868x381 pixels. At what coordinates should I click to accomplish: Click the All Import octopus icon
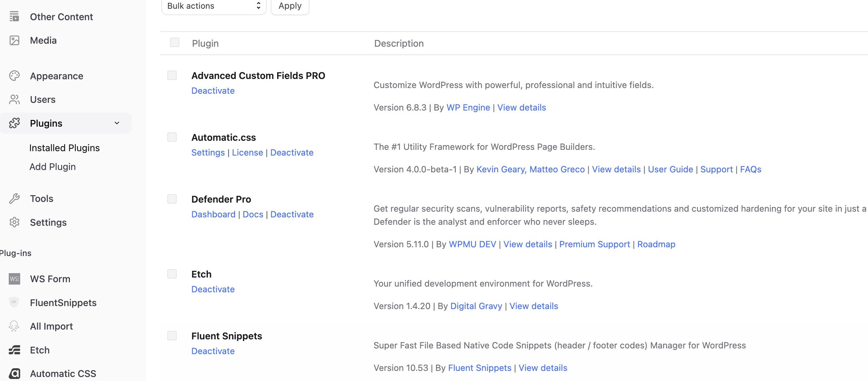[x=14, y=326]
